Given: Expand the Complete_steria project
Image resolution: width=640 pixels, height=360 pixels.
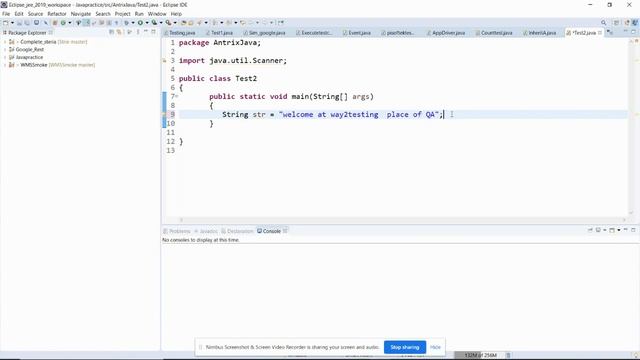Looking at the screenshot, I should [x=5, y=42].
